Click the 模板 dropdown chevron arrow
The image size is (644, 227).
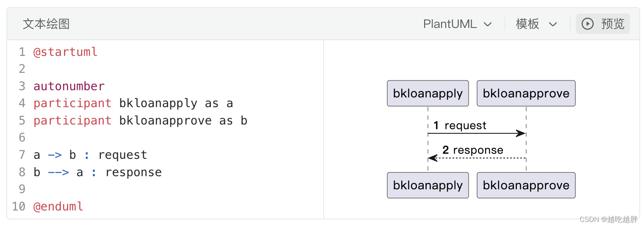tap(552, 24)
